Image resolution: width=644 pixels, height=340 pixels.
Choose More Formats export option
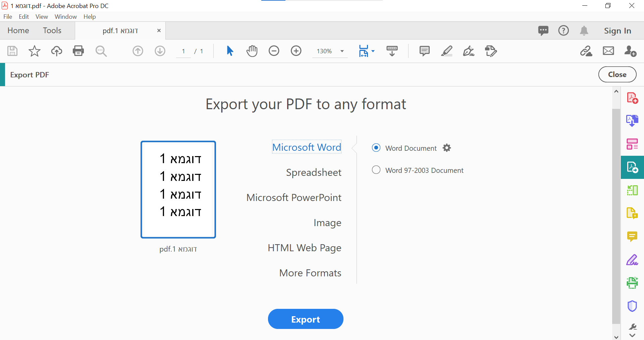(310, 273)
